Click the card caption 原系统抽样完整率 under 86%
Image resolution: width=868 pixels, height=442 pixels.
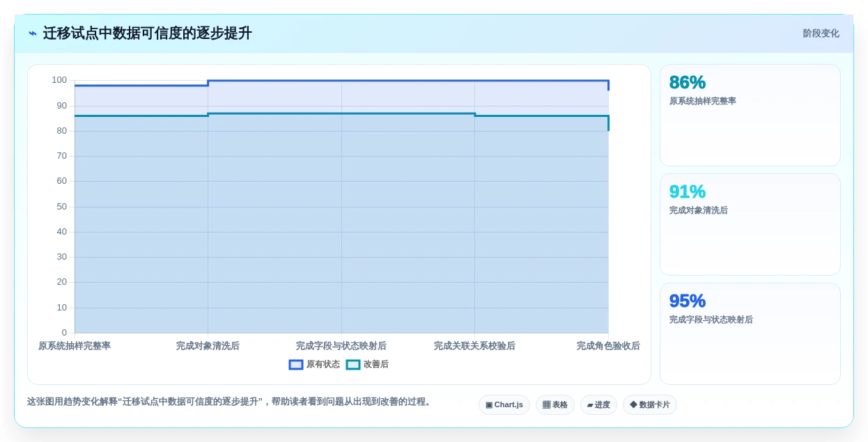(x=703, y=102)
